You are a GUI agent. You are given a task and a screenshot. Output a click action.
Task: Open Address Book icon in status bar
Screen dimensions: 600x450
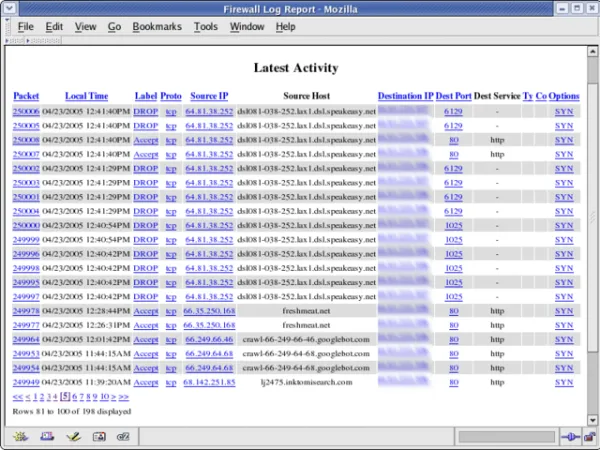[x=99, y=436]
